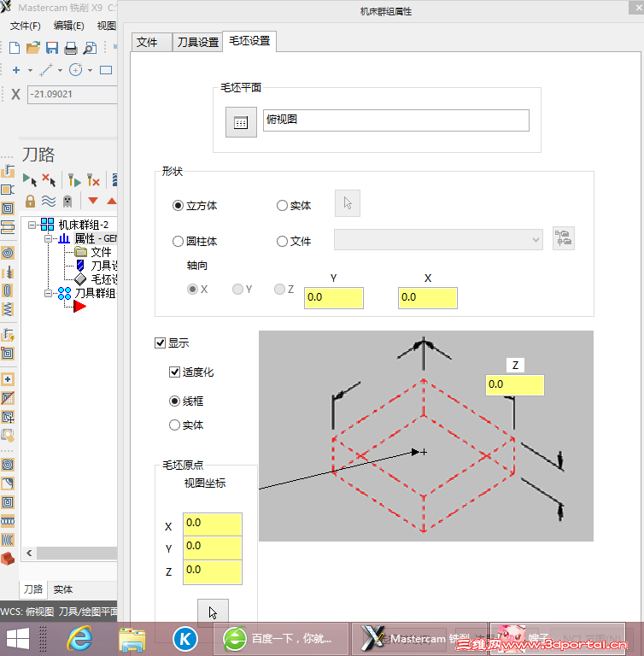This screenshot has height=656, width=644.
Task: Click the select solid arrow button
Action: tap(348, 203)
